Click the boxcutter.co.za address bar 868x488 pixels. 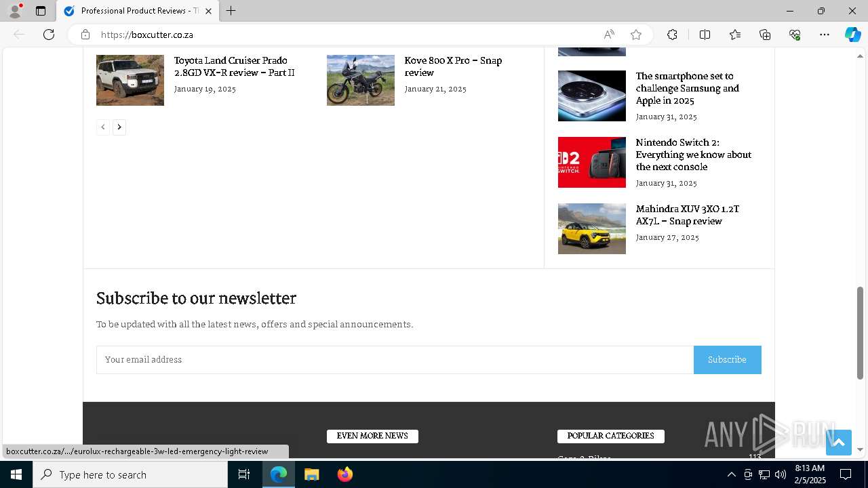346,35
